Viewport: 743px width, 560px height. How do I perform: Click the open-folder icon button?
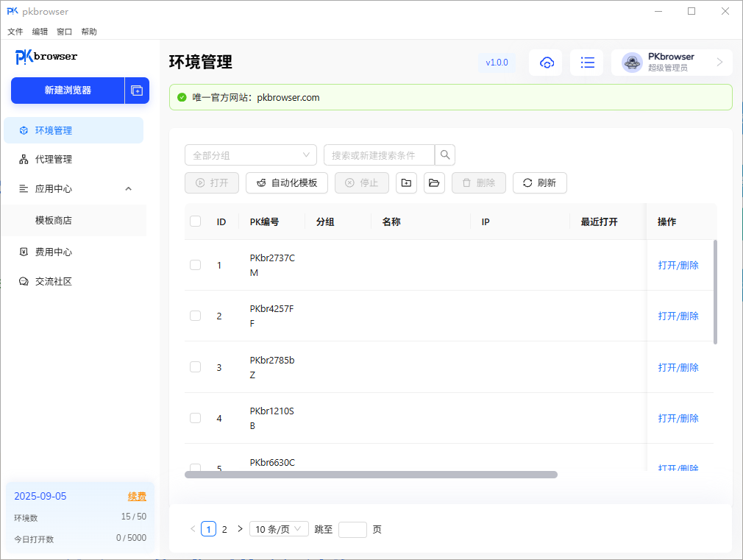(434, 183)
